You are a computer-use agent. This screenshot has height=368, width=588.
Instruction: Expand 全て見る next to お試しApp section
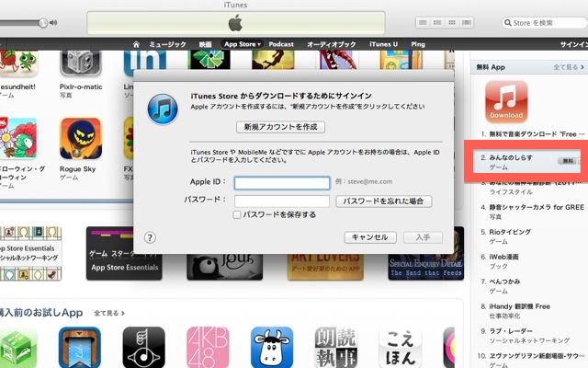(109, 313)
